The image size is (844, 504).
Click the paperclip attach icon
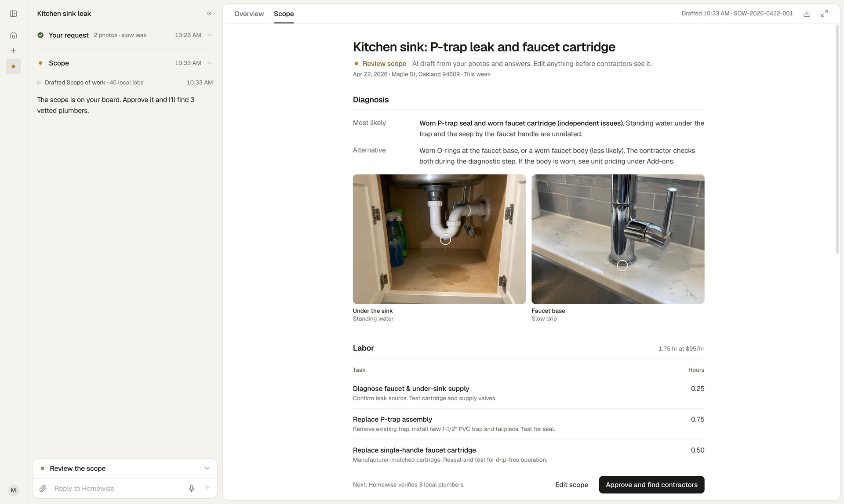coord(43,488)
